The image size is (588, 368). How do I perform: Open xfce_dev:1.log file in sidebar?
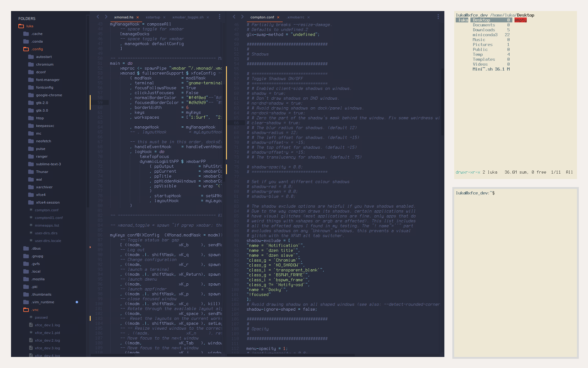click(x=47, y=325)
